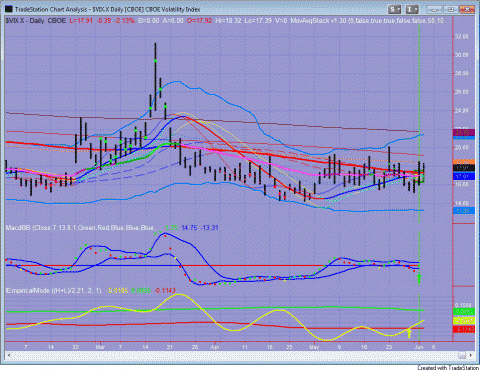Click the 24.00 price axis label
480x371 pixels.
462,111
